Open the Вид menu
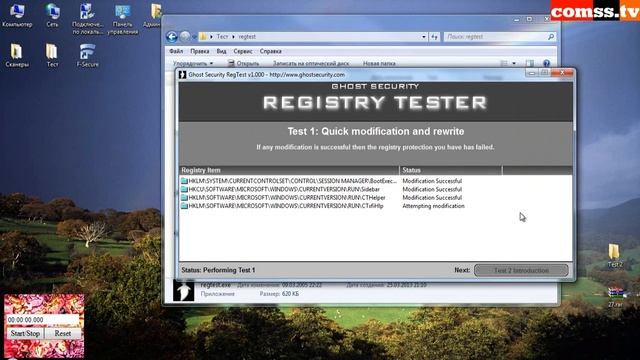This screenshot has height=360, width=640. tap(221, 51)
